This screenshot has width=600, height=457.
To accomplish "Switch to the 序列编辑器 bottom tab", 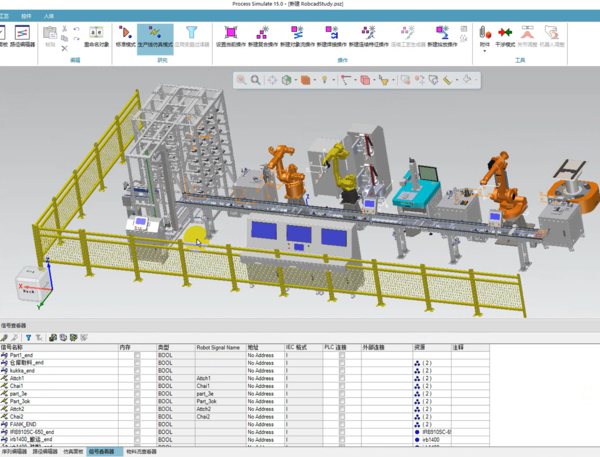I will coord(14,452).
